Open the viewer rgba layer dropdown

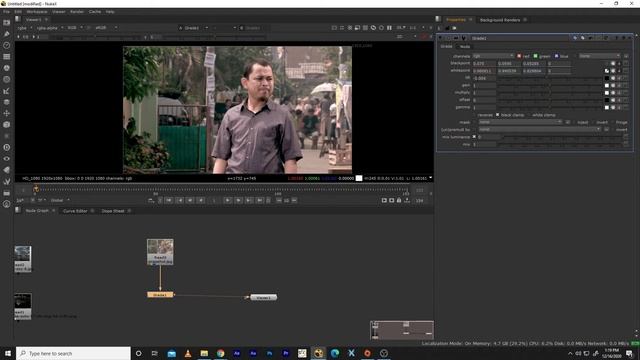tap(24, 28)
